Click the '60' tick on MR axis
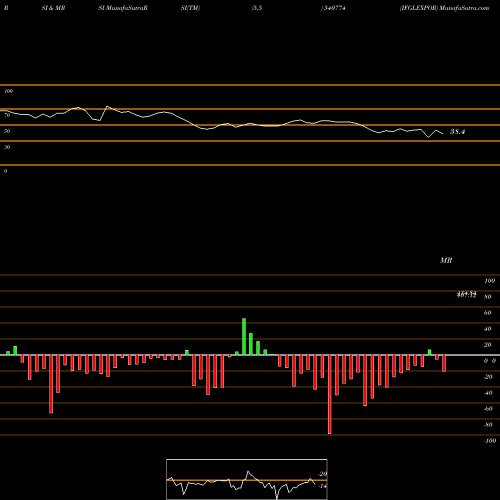The height and width of the screenshot is (500, 500). [x=488, y=313]
